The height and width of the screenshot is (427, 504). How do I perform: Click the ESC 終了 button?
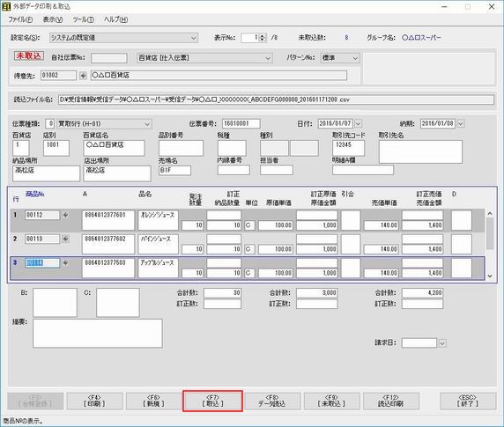(x=468, y=401)
